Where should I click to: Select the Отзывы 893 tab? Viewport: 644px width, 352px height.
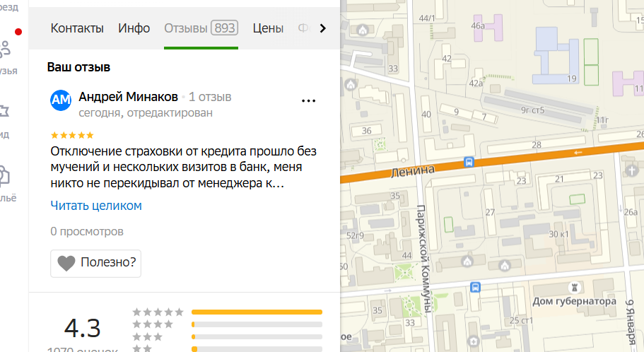coord(201,28)
